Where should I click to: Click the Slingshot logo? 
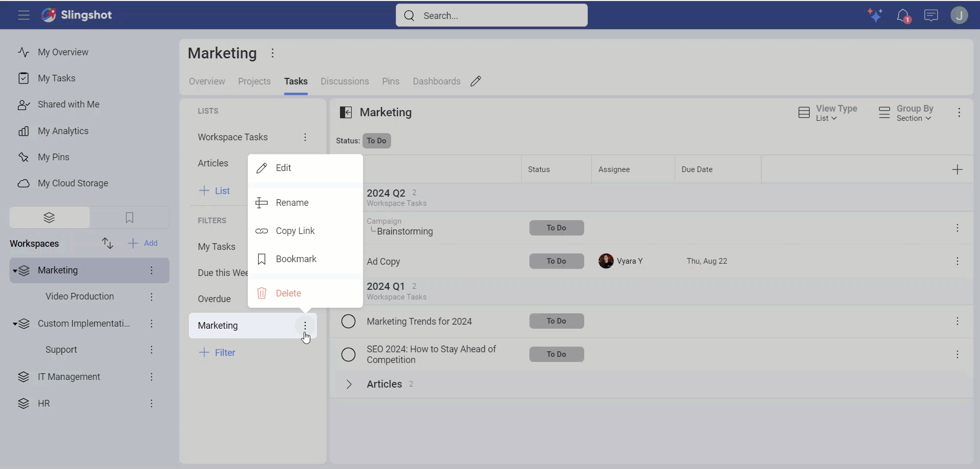click(77, 15)
